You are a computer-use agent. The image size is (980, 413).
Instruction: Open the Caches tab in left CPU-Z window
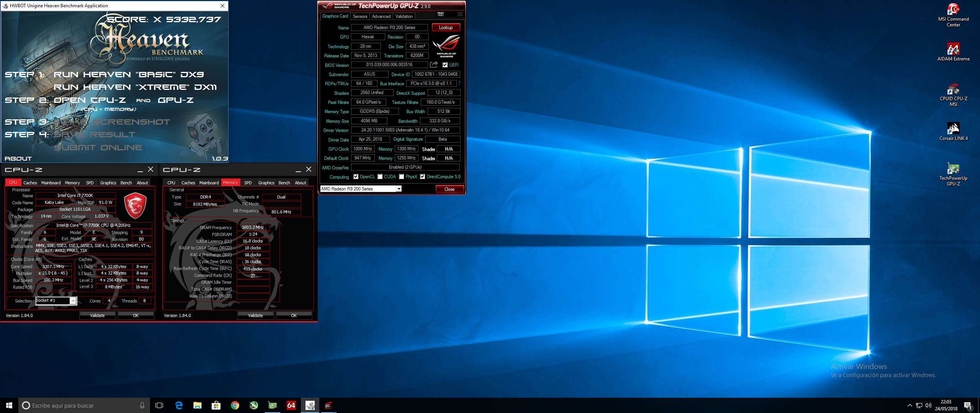[x=30, y=183]
